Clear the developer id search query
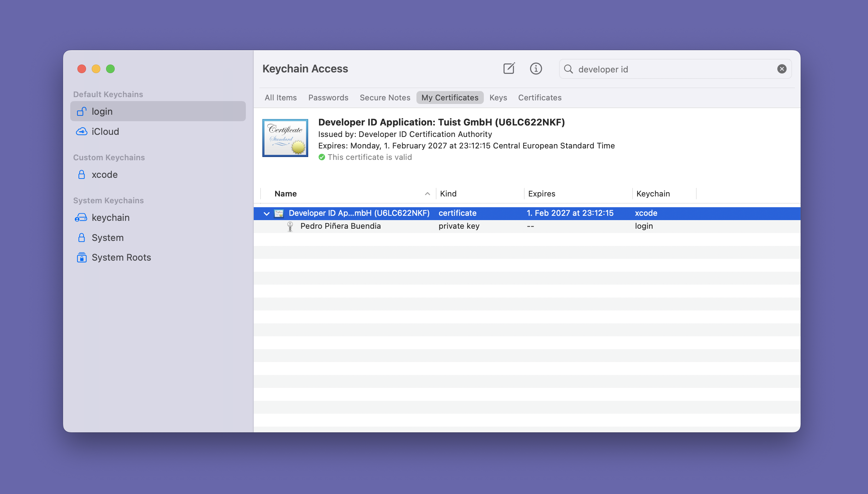This screenshot has height=494, width=868. coord(781,68)
